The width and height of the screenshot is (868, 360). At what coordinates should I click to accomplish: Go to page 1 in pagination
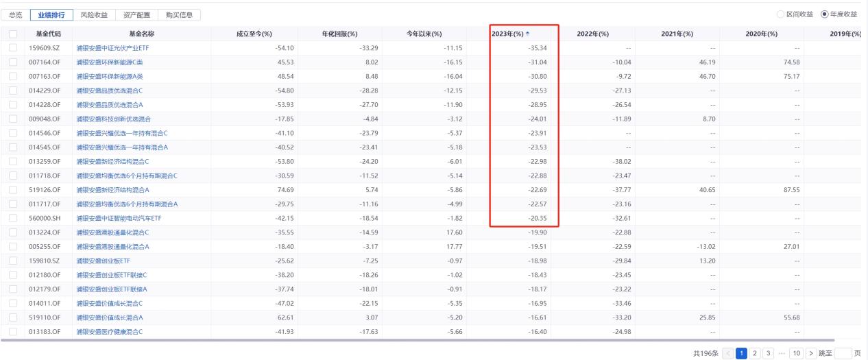[x=742, y=353]
